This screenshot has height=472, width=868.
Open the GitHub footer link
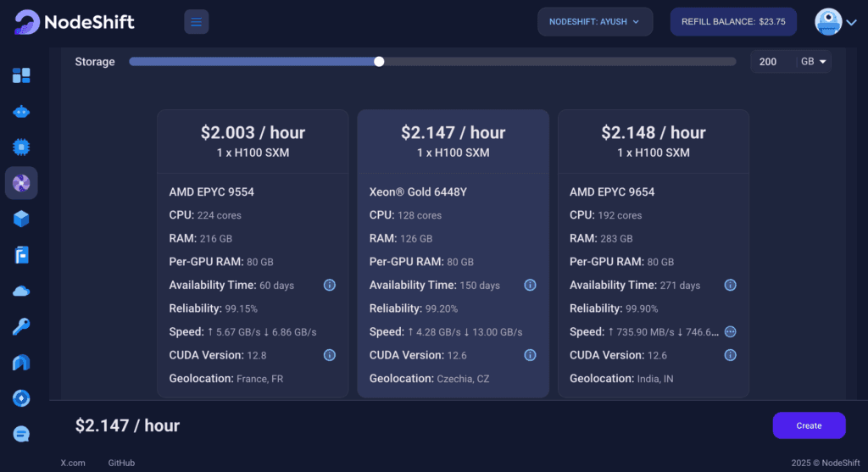coord(121,463)
